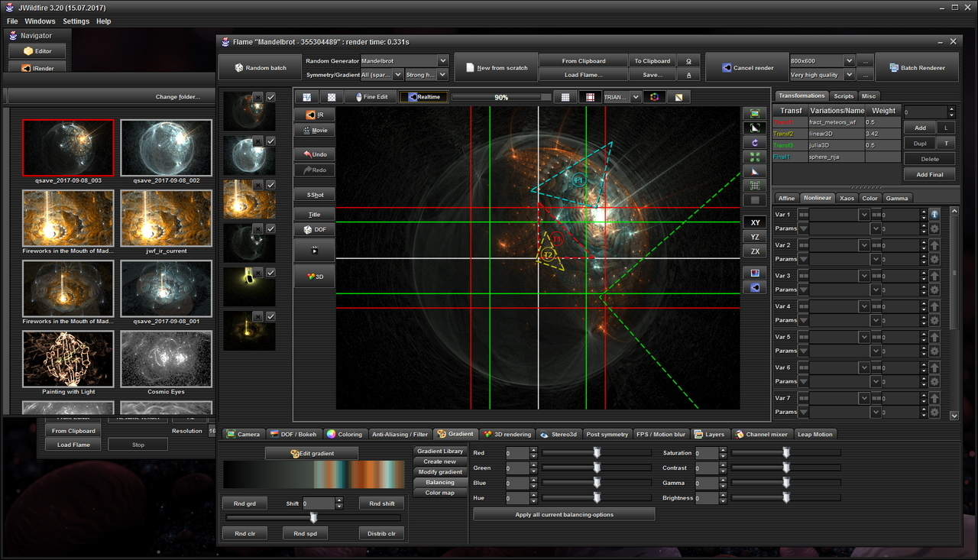The width and height of the screenshot is (978, 560).
Task: Click the gear icon in Var 2 Params row
Action: coord(934,259)
